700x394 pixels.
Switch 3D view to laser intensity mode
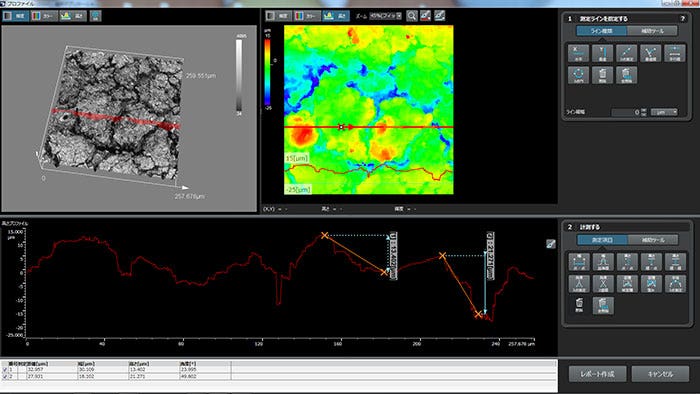click(16, 16)
